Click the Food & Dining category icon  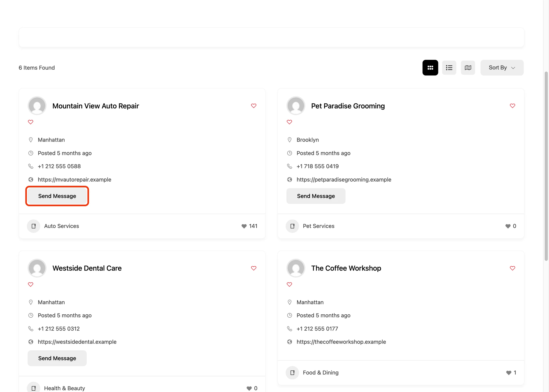pyautogui.click(x=292, y=373)
